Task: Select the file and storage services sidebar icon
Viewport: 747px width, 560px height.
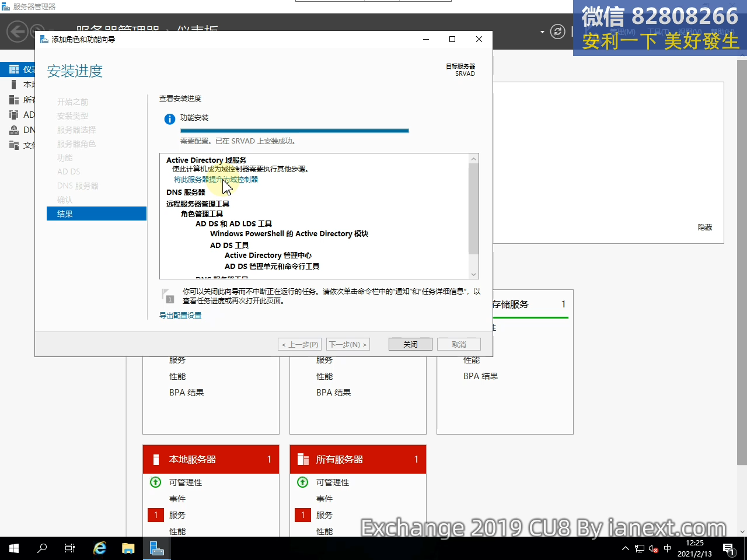Action: point(14,145)
